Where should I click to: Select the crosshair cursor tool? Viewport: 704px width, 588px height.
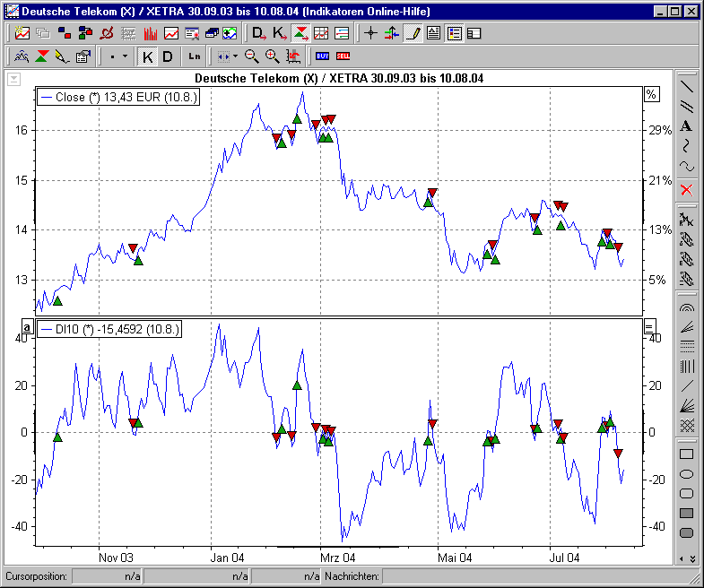(371, 33)
